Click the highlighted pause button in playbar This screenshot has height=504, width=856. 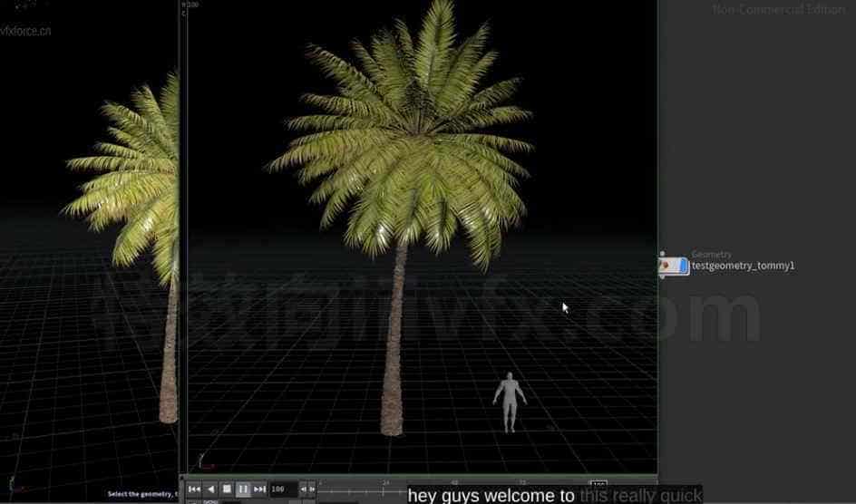click(244, 489)
